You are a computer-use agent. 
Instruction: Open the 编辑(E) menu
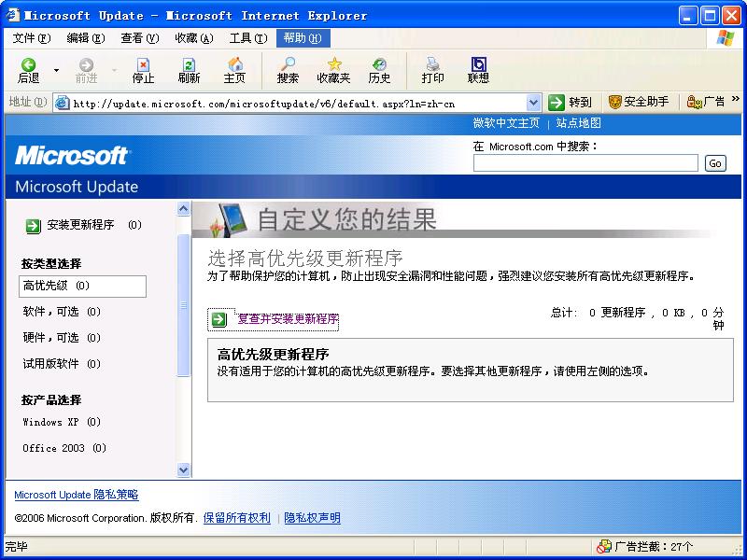[x=86, y=38]
